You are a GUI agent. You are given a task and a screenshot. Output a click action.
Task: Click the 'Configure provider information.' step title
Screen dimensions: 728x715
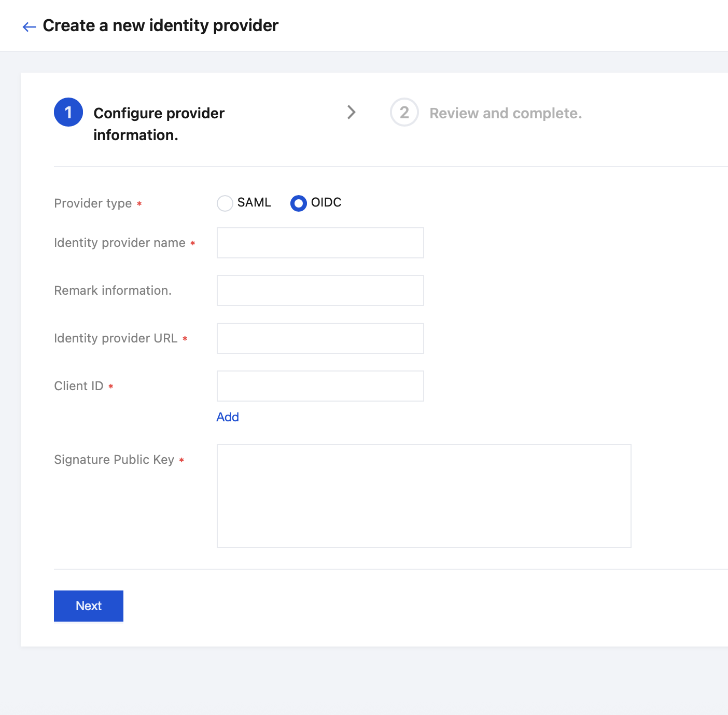(x=159, y=123)
